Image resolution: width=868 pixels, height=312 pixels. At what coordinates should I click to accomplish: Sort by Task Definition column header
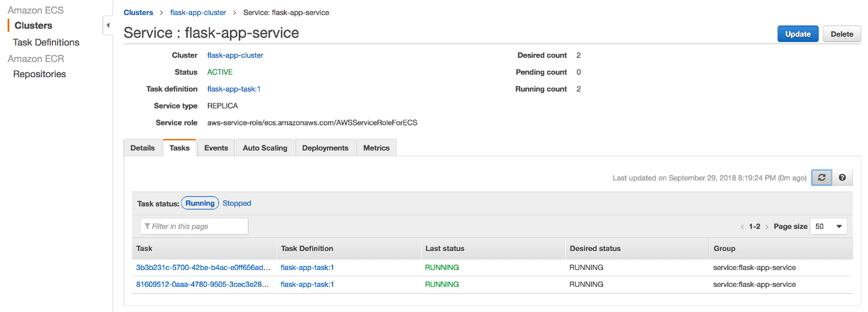(349, 248)
